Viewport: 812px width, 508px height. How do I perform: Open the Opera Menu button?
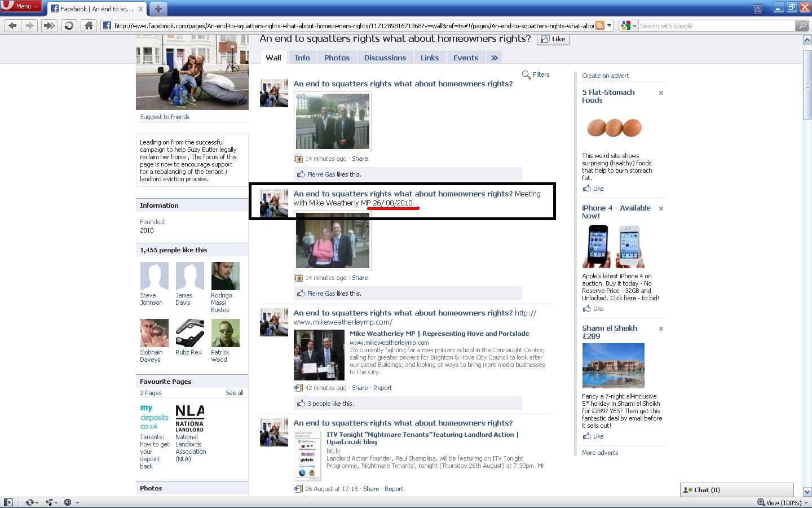pos(21,6)
